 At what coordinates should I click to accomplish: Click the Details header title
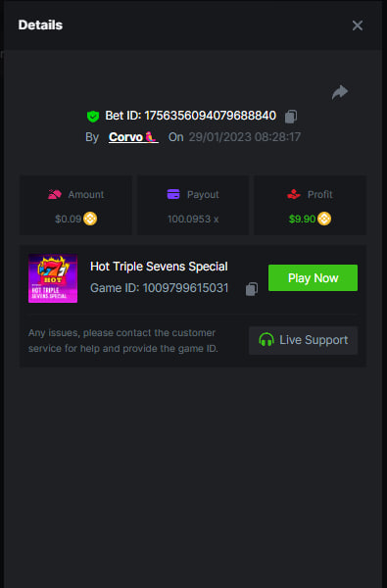coord(40,25)
